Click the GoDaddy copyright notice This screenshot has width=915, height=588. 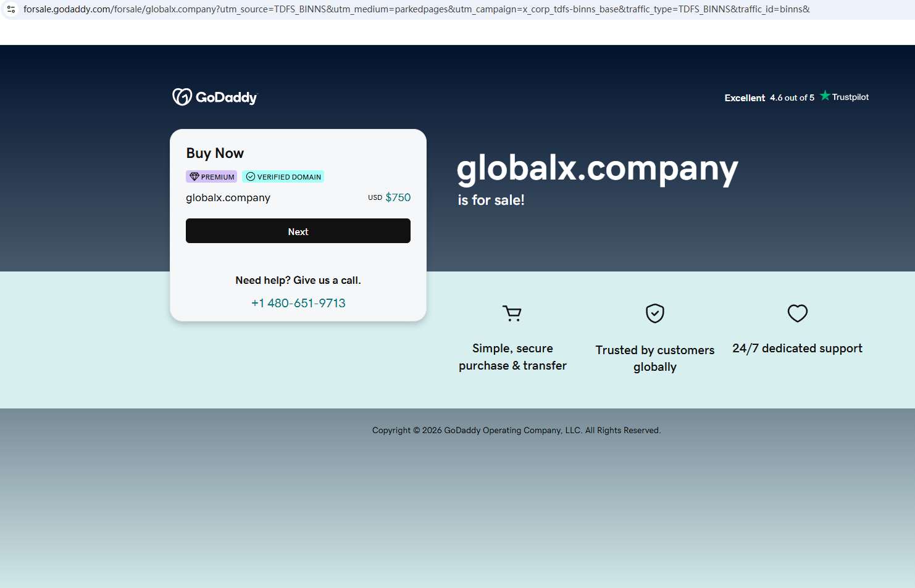tap(517, 430)
